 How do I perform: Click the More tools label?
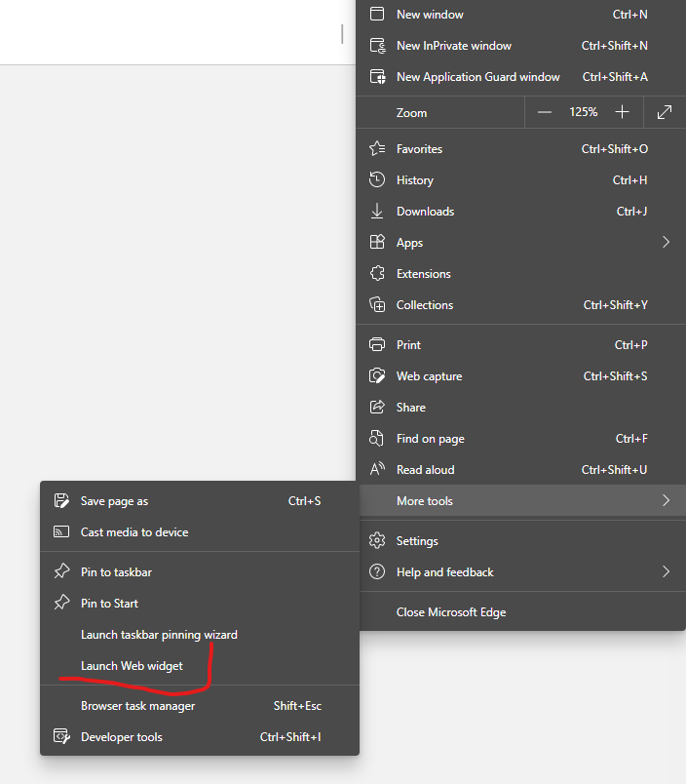425,500
